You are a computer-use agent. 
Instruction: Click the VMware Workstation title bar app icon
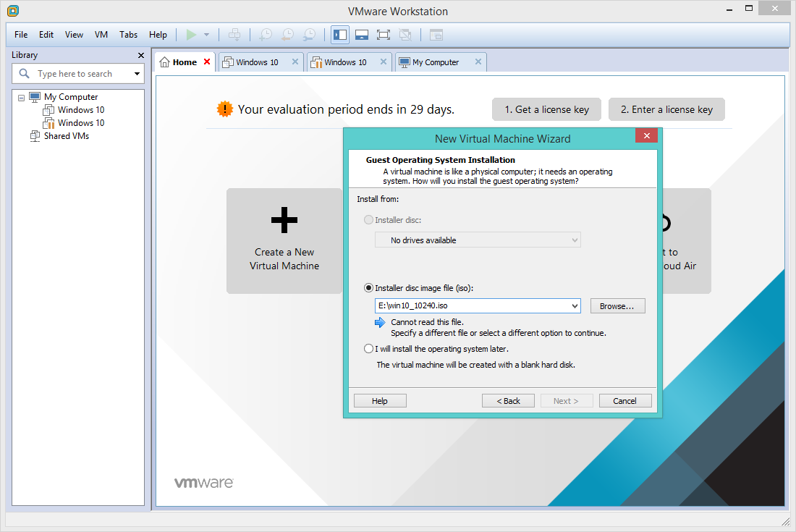pyautogui.click(x=13, y=11)
